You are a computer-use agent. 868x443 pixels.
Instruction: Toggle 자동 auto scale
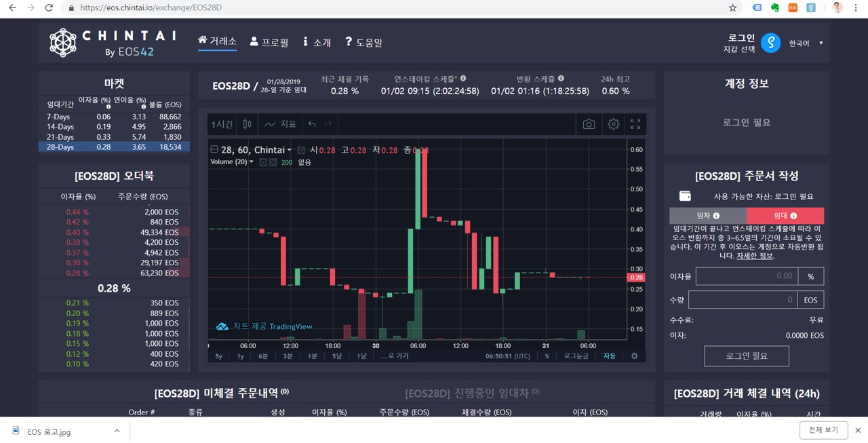(610, 356)
